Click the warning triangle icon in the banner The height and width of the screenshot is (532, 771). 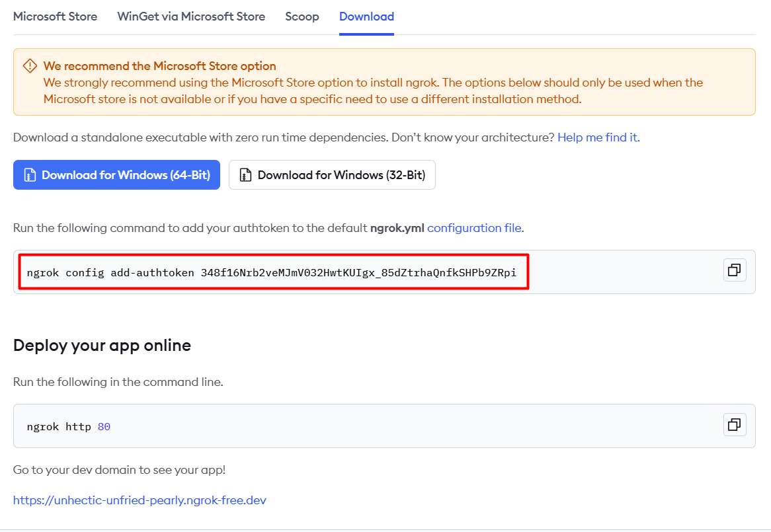30,66
